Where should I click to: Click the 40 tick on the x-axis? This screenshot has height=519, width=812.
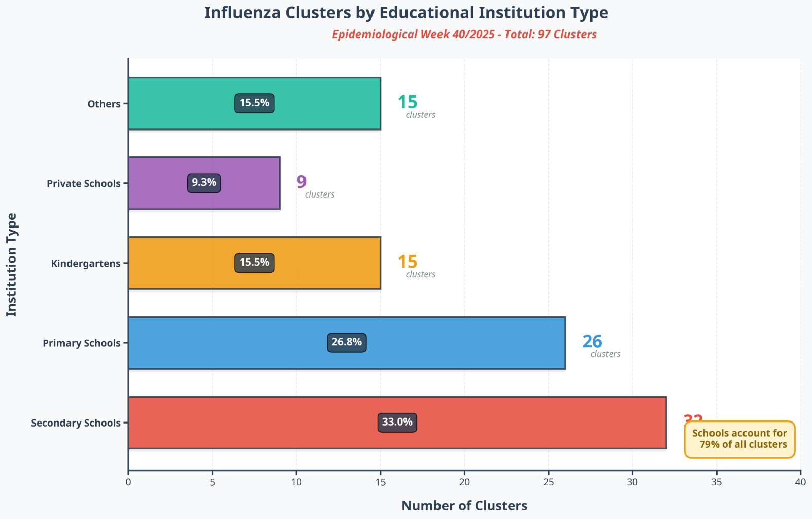pos(800,482)
